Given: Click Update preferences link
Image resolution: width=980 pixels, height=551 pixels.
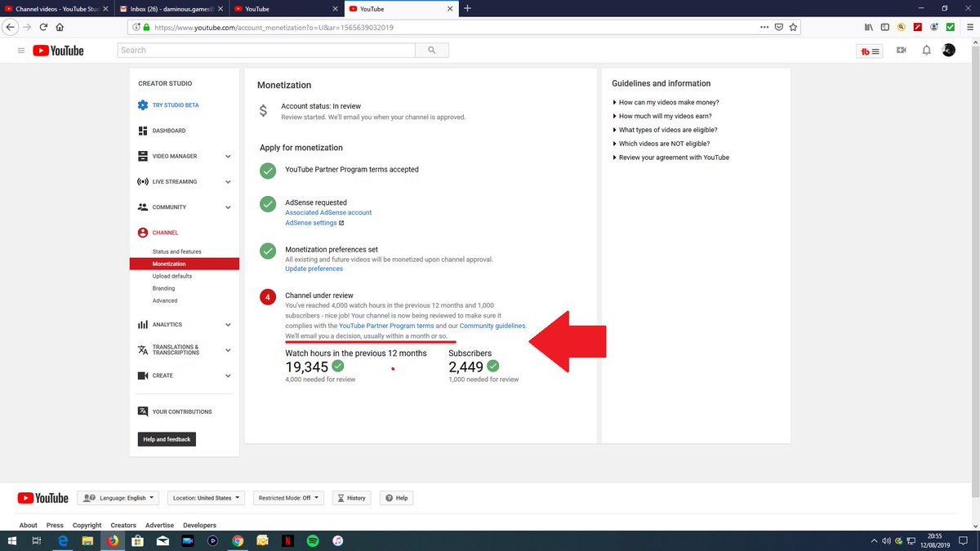Looking at the screenshot, I should click(314, 269).
